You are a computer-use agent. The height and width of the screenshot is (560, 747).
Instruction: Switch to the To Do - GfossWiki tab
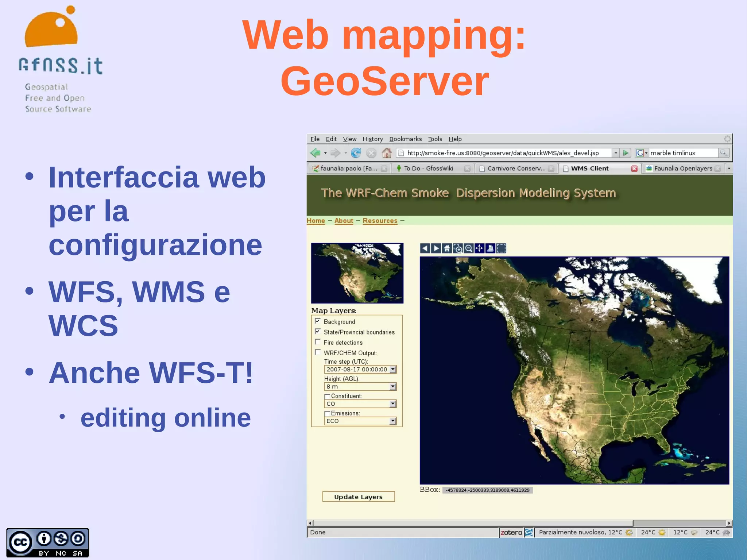coord(433,169)
